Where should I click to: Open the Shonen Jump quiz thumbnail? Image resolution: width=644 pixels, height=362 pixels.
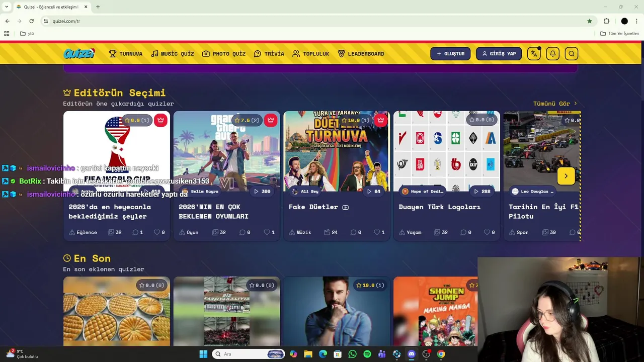tap(436, 312)
